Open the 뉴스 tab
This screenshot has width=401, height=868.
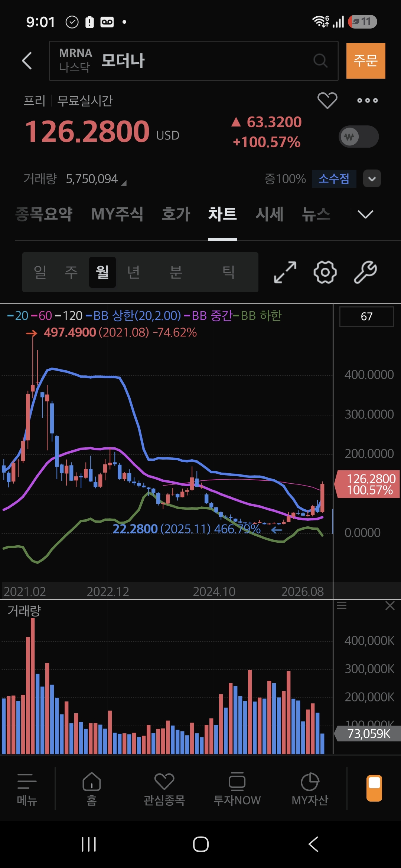pyautogui.click(x=316, y=214)
